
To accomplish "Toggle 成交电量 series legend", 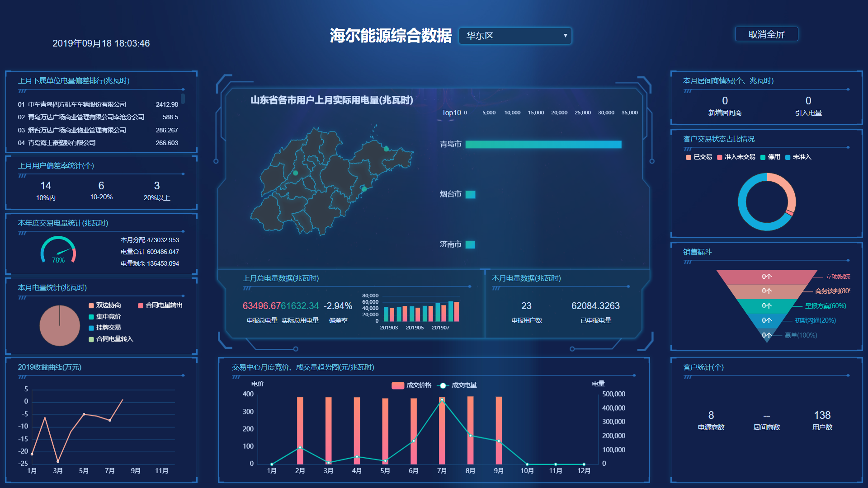I will click(457, 385).
